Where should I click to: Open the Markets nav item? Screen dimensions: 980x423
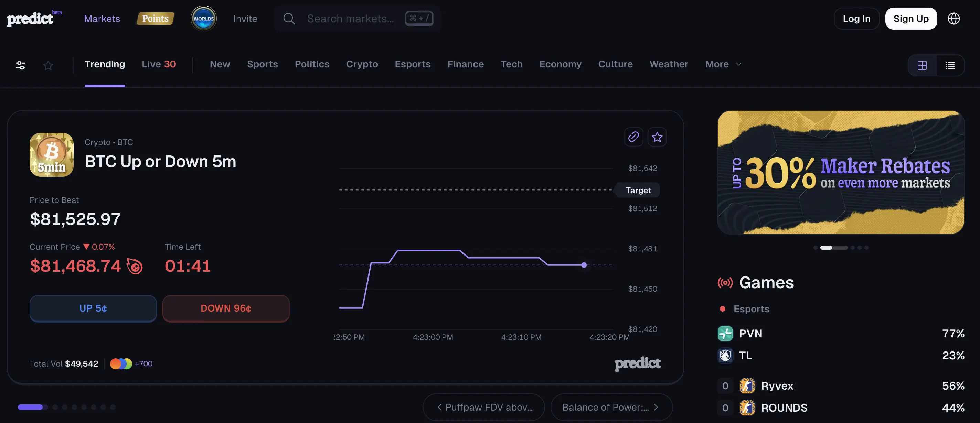pyautogui.click(x=102, y=19)
